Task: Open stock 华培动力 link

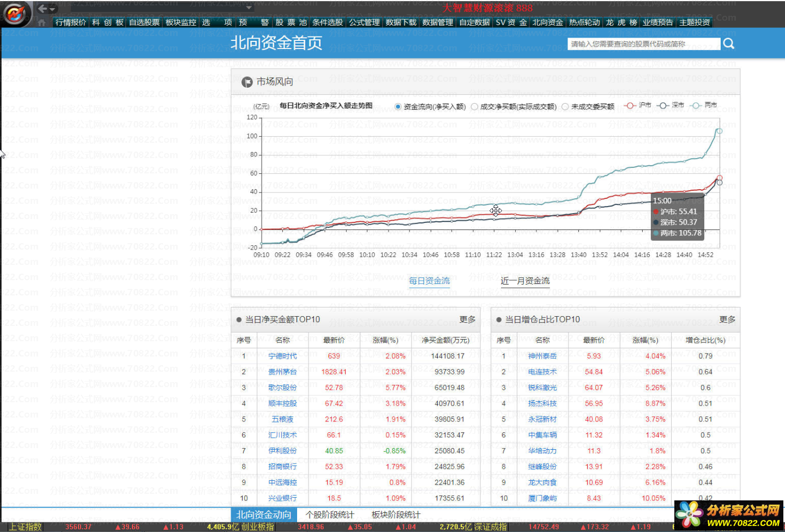Action: [542, 451]
